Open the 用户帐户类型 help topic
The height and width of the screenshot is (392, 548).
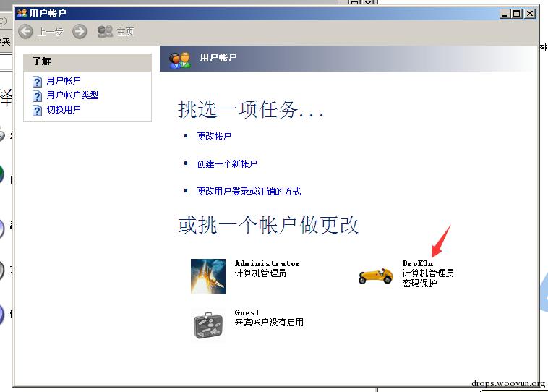coord(72,95)
